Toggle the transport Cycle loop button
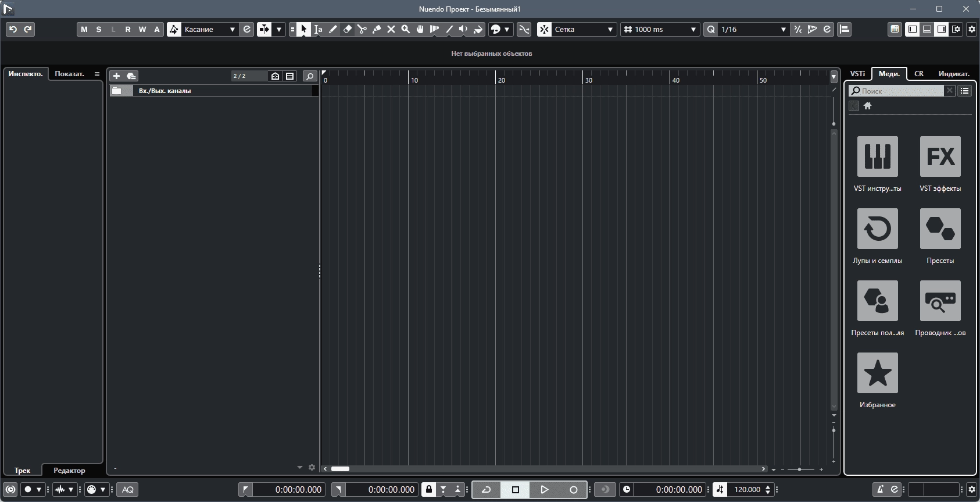The width and height of the screenshot is (980, 502). pos(487,489)
